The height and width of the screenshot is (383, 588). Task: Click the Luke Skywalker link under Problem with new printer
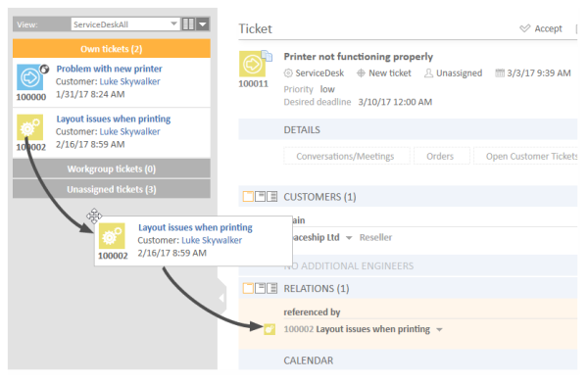pos(129,81)
